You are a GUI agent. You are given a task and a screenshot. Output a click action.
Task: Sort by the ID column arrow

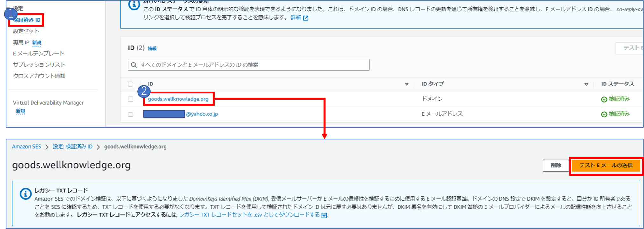click(407, 84)
